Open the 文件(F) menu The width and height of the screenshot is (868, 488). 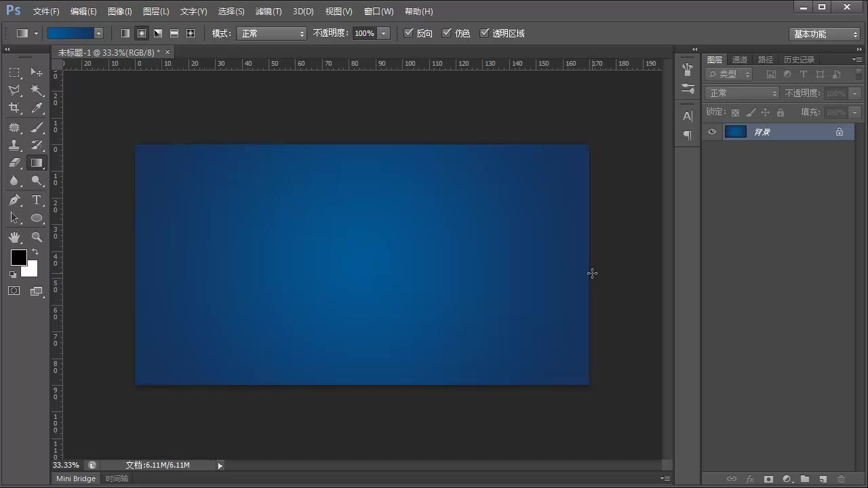point(46,12)
